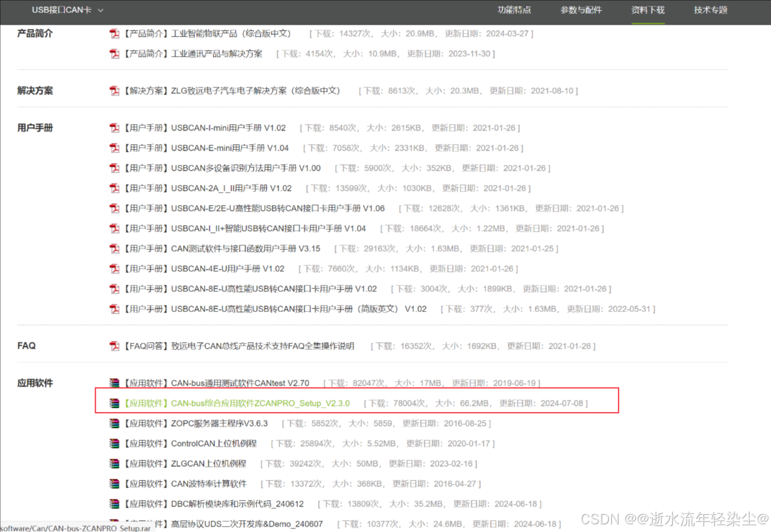Download ZOPC服务器主程序V3.6.3 link
This screenshot has height=532, width=771.
[196, 424]
